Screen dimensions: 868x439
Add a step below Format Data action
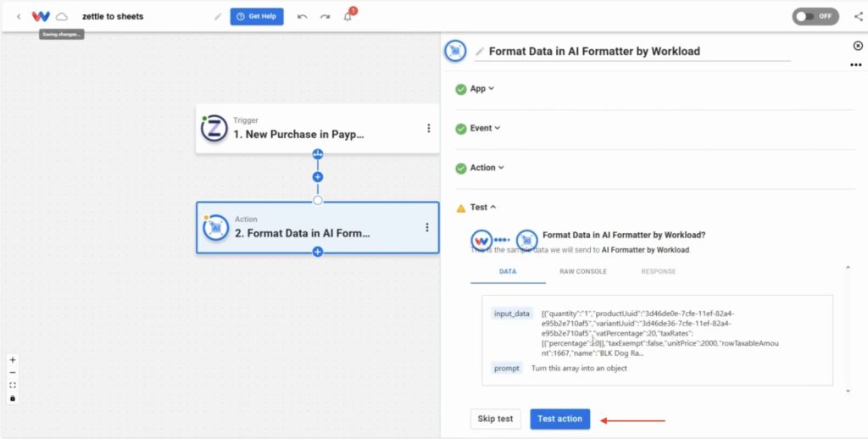pyautogui.click(x=318, y=252)
